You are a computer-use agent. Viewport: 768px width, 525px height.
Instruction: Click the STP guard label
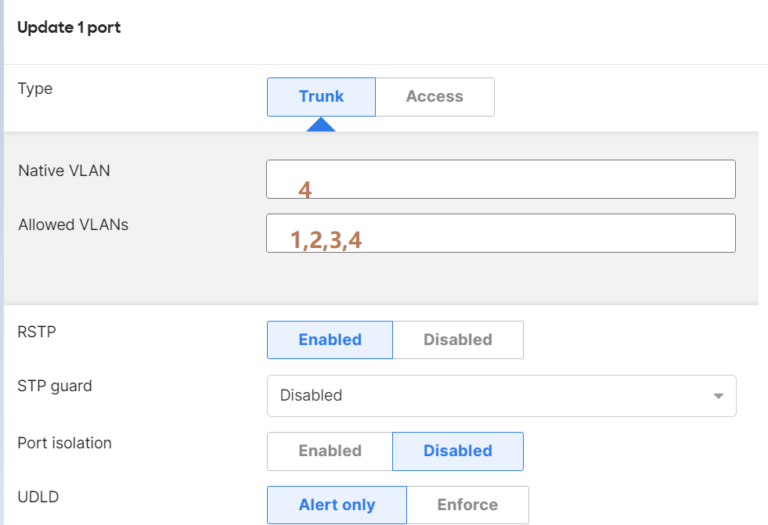[55, 386]
